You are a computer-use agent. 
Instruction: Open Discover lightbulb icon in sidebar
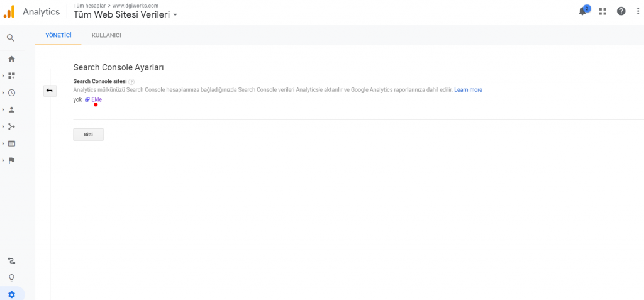(11, 278)
